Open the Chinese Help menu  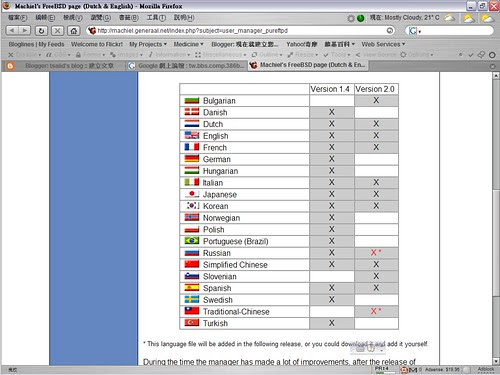tap(184, 18)
